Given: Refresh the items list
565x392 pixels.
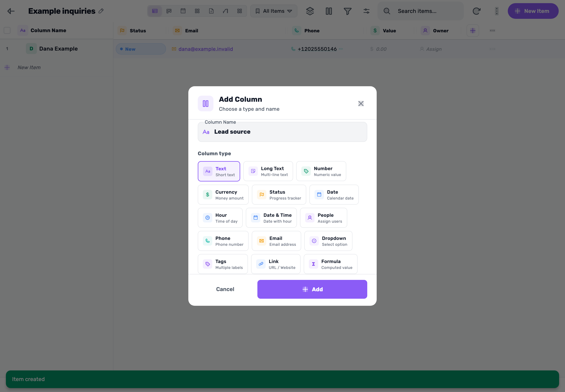Looking at the screenshot, I should (x=476, y=11).
